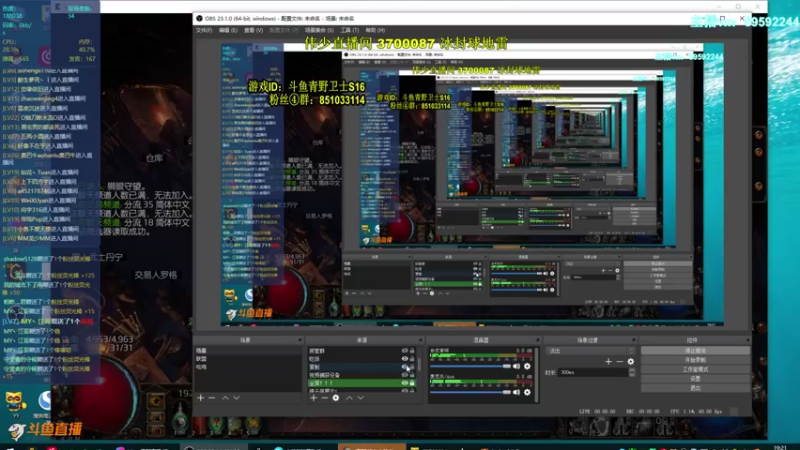Open transition properties gear icon

(631, 361)
